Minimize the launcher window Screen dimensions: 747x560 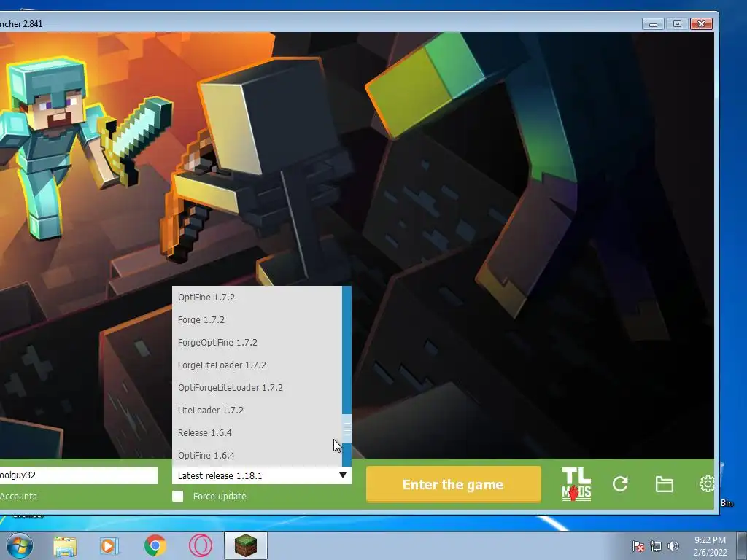[x=653, y=24]
